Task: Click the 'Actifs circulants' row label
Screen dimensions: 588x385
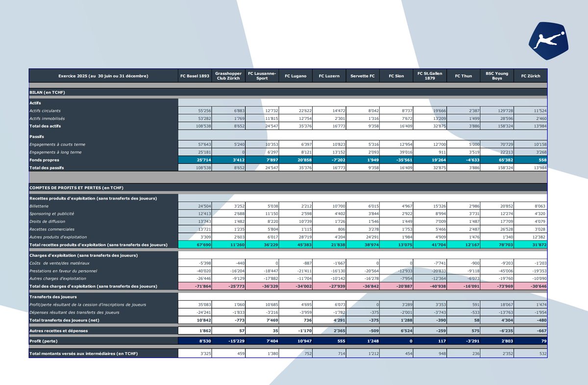Action: tap(46, 111)
